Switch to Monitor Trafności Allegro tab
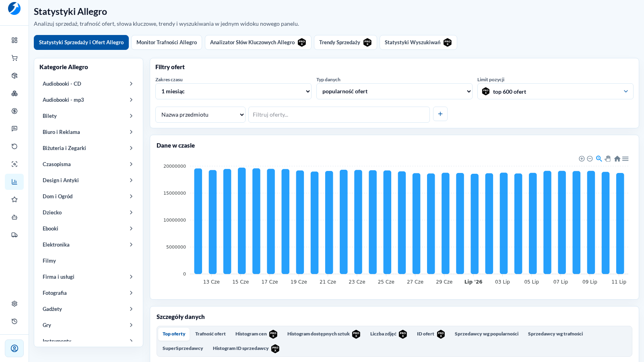Image resolution: width=644 pixels, height=362 pixels. click(x=167, y=42)
